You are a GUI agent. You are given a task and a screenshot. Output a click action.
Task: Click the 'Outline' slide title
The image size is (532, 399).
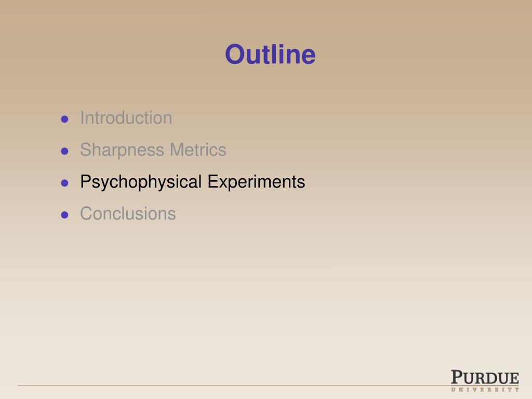(x=270, y=54)
